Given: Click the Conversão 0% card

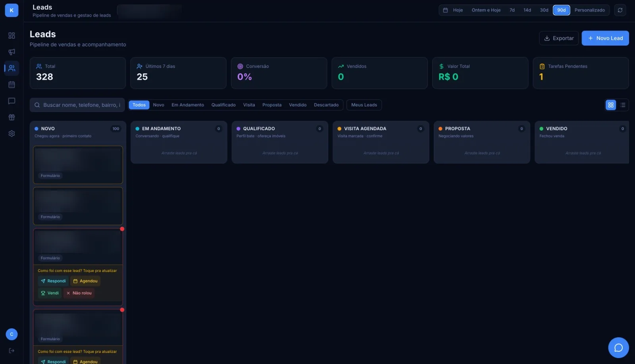Looking at the screenshot, I should (x=279, y=73).
